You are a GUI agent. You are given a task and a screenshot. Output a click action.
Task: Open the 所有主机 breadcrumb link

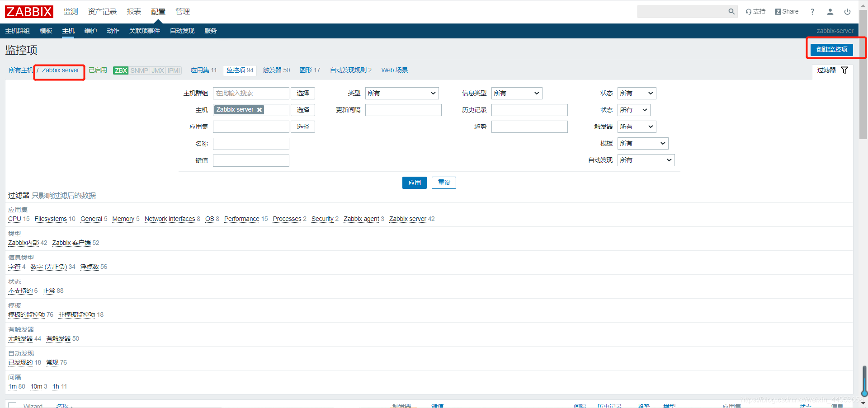click(x=21, y=70)
